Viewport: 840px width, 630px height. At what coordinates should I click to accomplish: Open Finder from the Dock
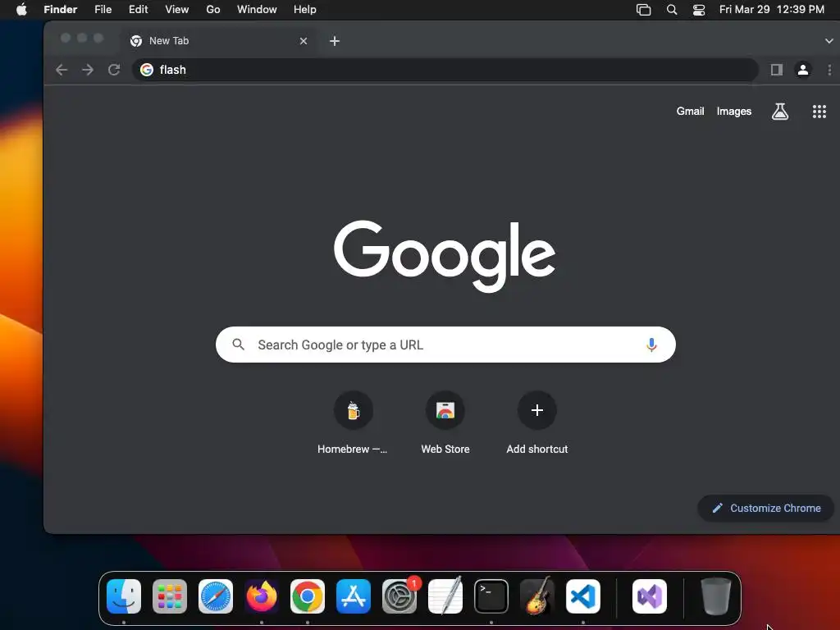(x=124, y=596)
